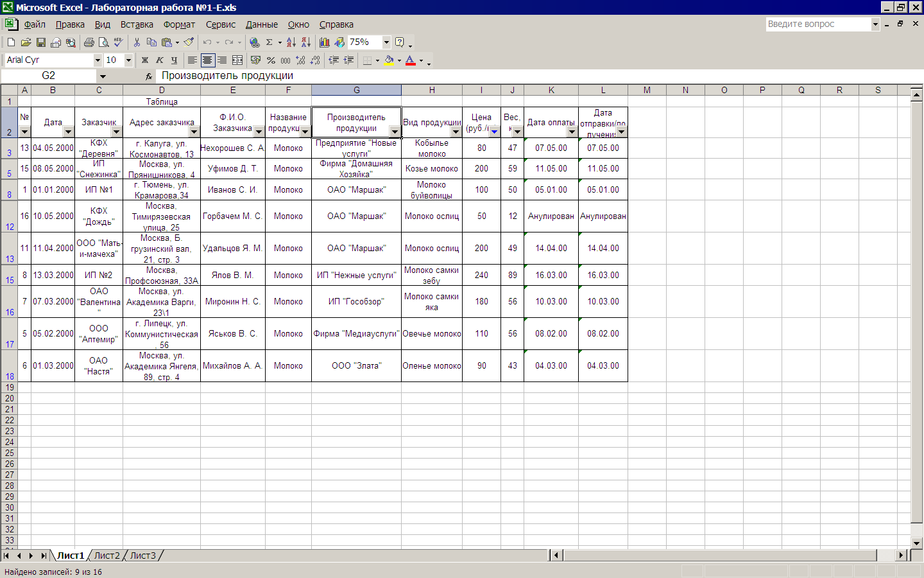Run spelling check

click(118, 42)
